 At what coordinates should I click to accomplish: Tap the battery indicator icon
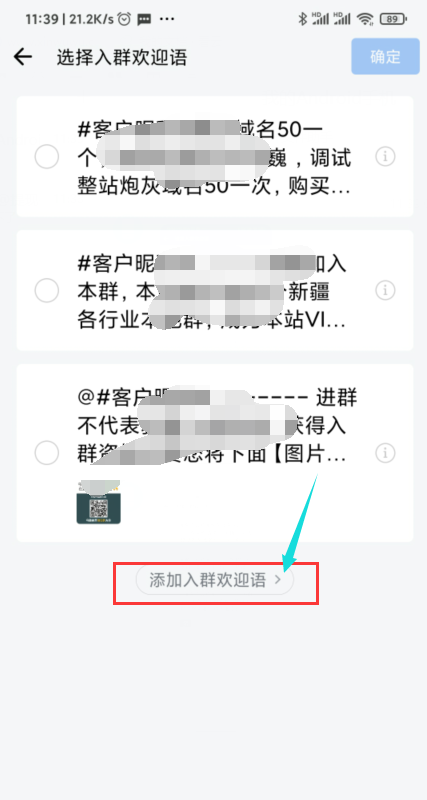pos(393,19)
